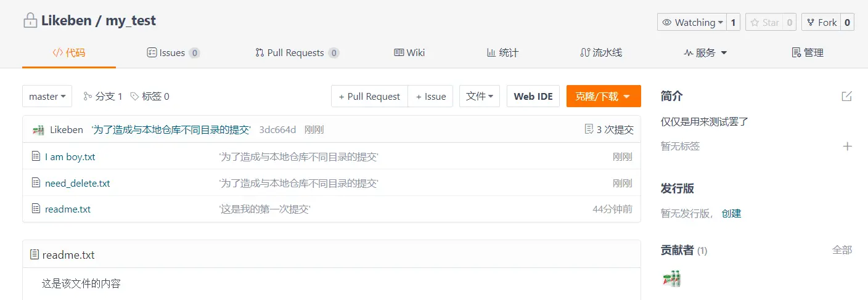Click the 这是该文件的内容 readme text
This screenshot has height=300, width=868.
pyautogui.click(x=81, y=283)
